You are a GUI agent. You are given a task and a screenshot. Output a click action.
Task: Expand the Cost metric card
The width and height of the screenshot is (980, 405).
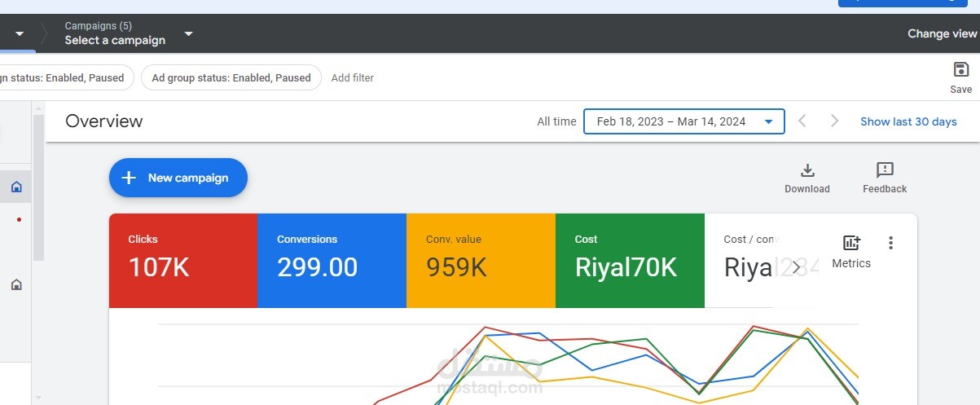click(x=630, y=261)
